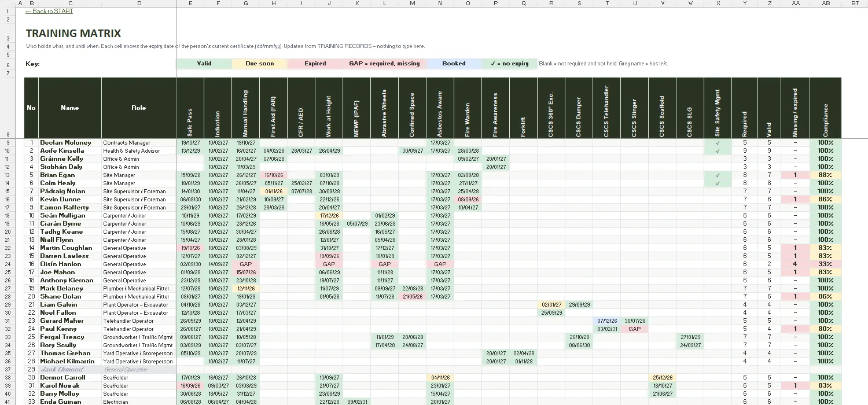Click the CSCS Telehandler column heading
The width and height of the screenshot is (868, 405).
click(606, 108)
